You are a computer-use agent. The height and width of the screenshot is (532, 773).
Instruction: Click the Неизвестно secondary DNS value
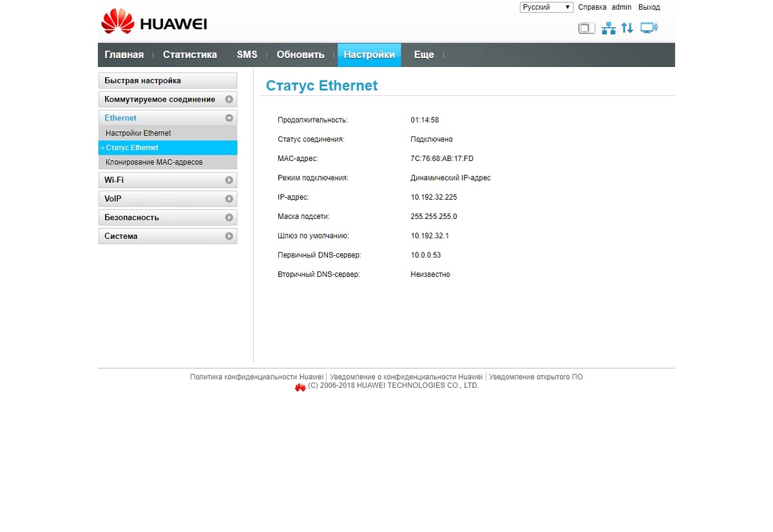click(x=430, y=274)
